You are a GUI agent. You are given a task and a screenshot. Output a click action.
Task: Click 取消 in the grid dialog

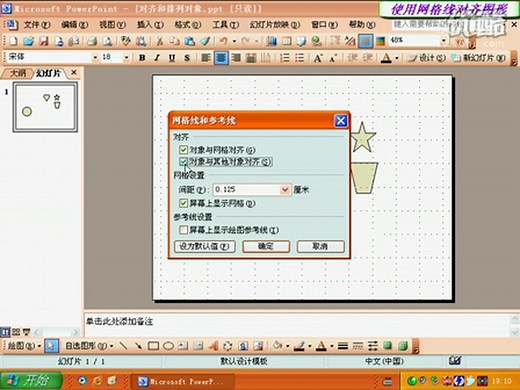point(320,246)
